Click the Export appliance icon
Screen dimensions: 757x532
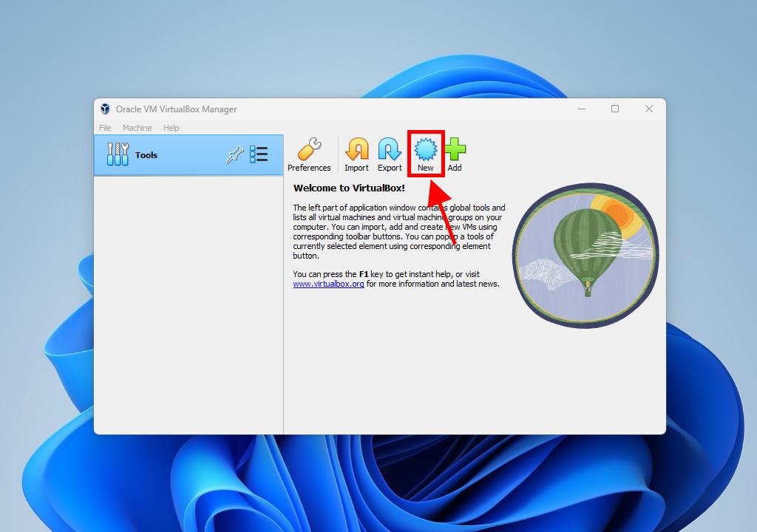click(x=390, y=154)
